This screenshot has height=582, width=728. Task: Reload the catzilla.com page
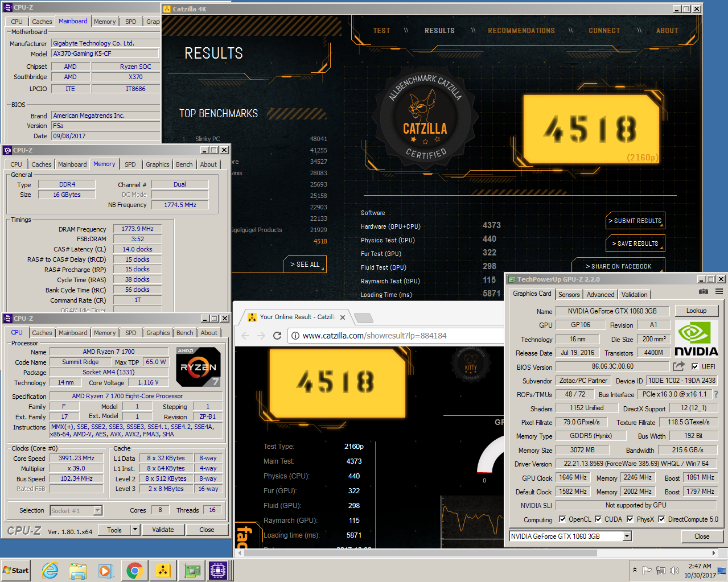[277, 336]
